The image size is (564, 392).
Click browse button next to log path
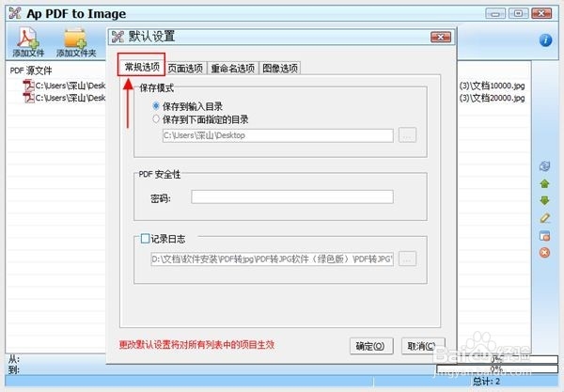point(407,259)
